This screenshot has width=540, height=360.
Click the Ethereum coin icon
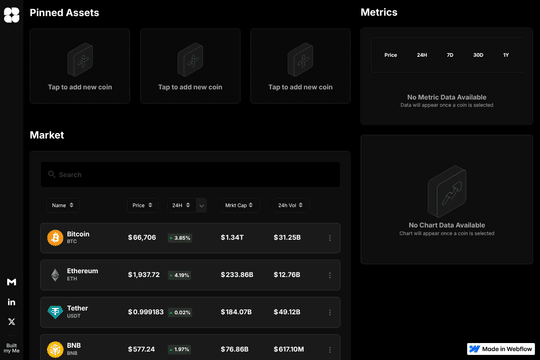pos(55,275)
